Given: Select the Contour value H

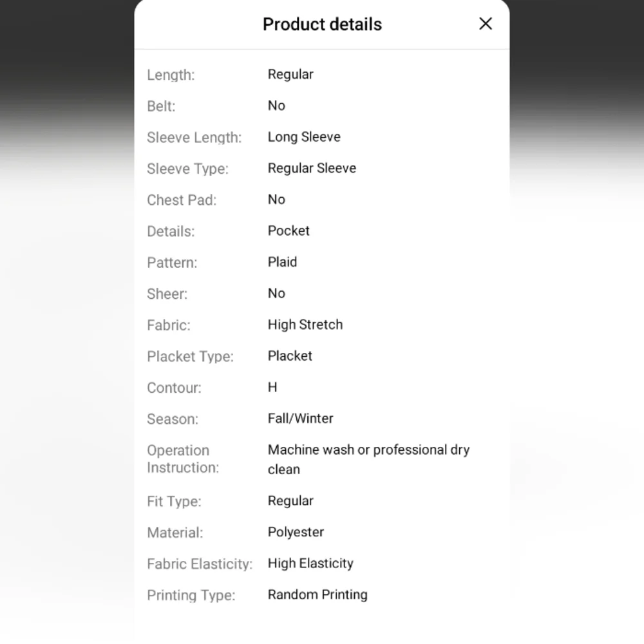Looking at the screenshot, I should pyautogui.click(x=272, y=387).
